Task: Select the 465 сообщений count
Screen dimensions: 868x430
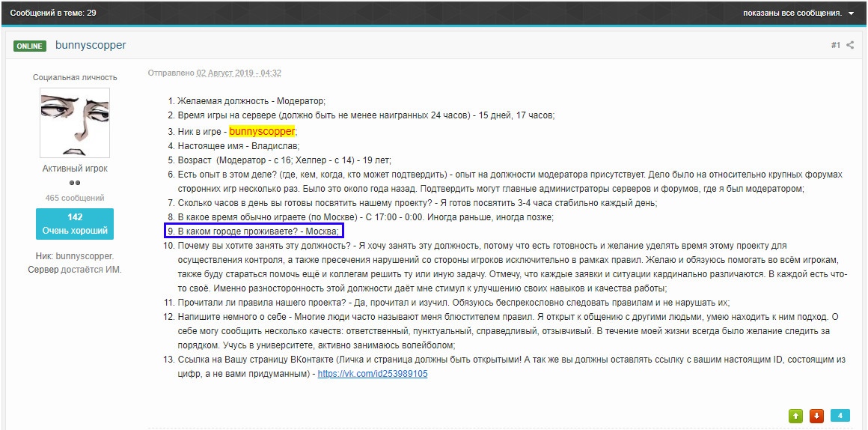Action: click(75, 198)
